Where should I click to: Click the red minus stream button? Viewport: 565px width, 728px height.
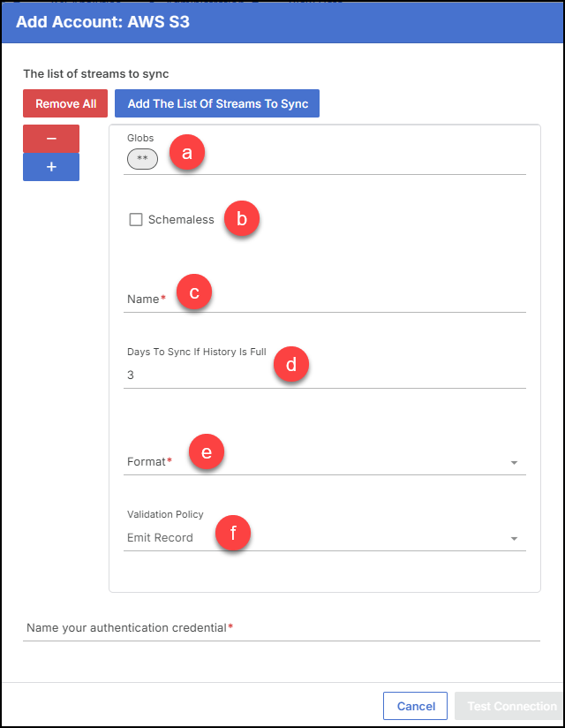click(x=51, y=139)
